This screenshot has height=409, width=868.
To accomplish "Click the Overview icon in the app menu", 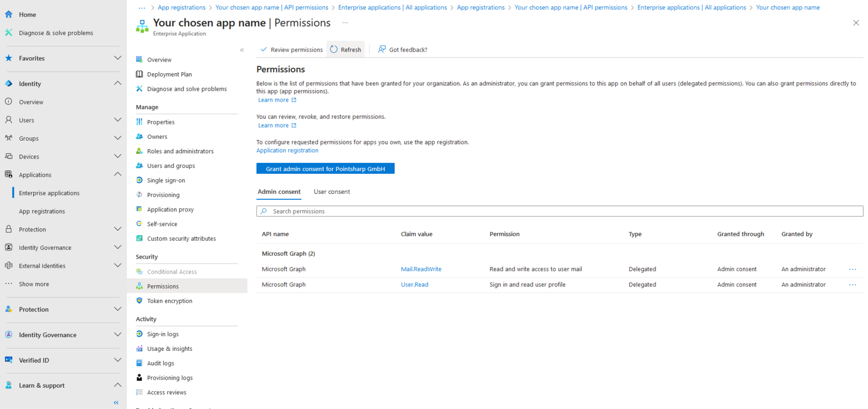I will [139, 60].
